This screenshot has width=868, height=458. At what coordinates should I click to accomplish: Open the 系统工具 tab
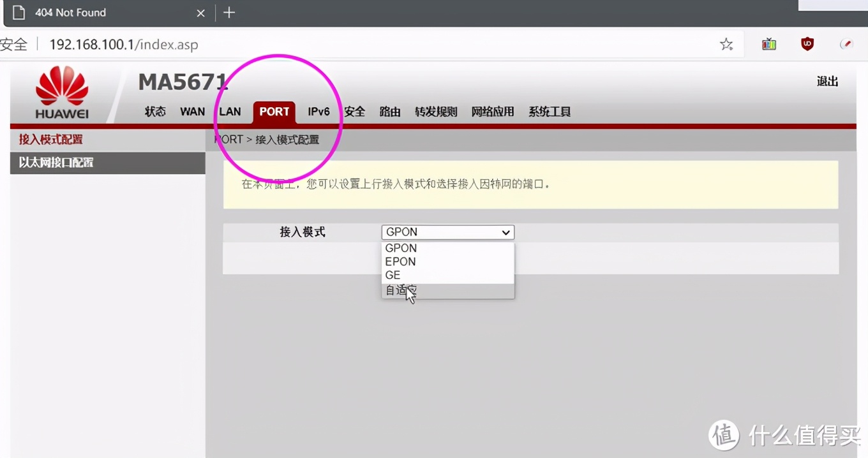pyautogui.click(x=550, y=112)
